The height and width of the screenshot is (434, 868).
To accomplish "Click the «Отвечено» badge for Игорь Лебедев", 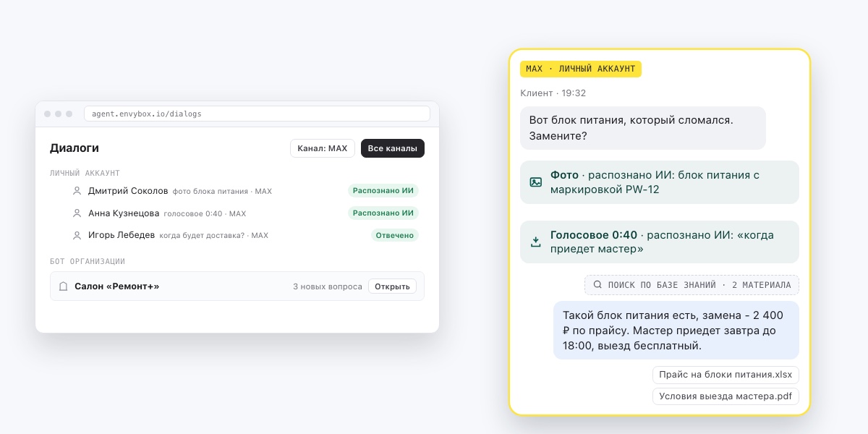I will click(395, 235).
